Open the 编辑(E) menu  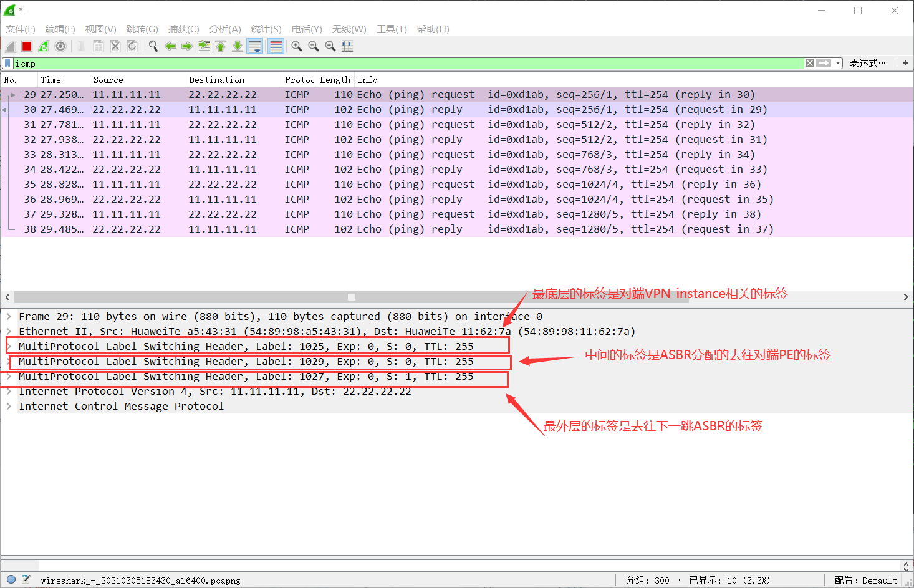pyautogui.click(x=60, y=29)
